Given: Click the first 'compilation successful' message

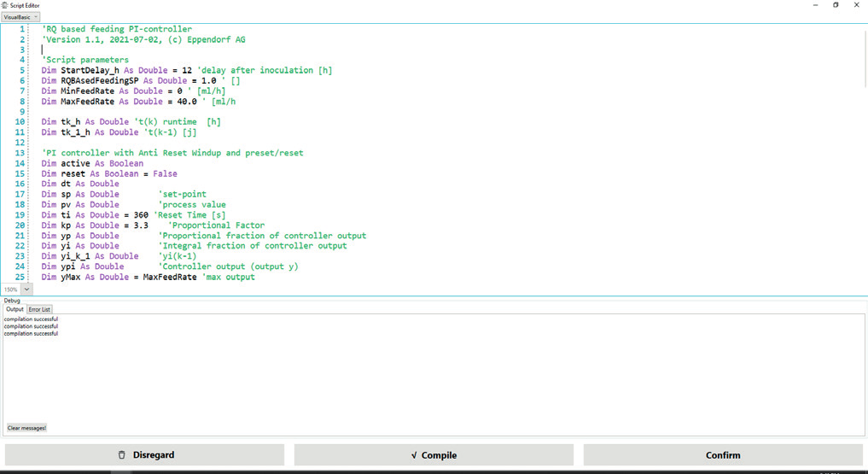Looking at the screenshot, I should pos(31,319).
